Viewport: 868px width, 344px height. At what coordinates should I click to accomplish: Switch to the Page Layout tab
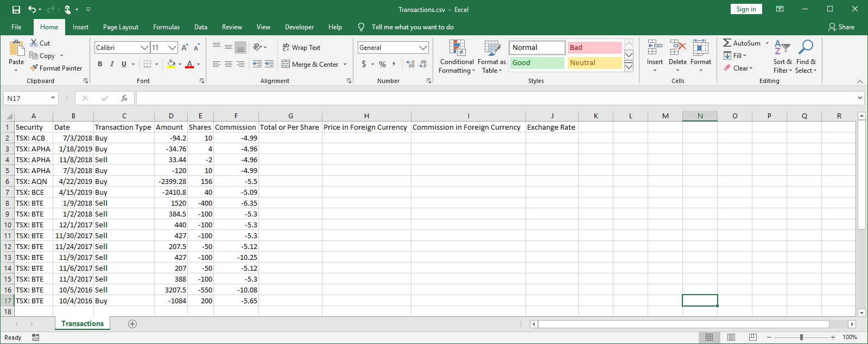pyautogui.click(x=121, y=27)
